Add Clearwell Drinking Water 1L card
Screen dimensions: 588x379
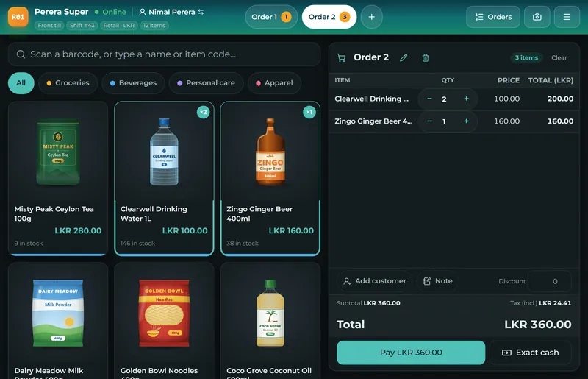point(164,178)
